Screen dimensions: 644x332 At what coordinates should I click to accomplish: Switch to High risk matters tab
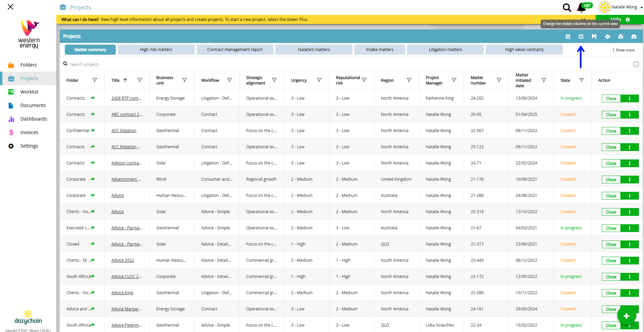(156, 50)
